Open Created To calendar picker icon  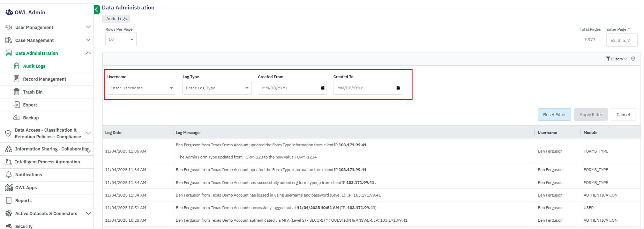click(x=398, y=88)
